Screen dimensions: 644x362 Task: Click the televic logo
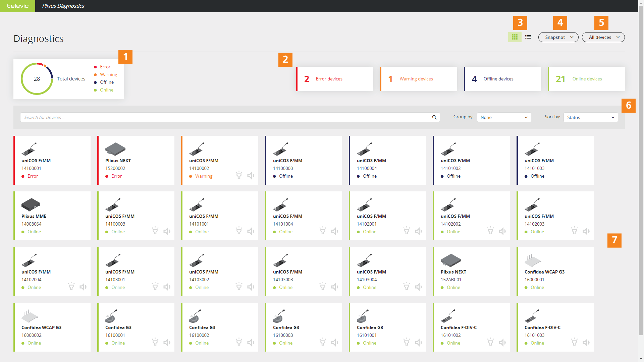(x=17, y=6)
